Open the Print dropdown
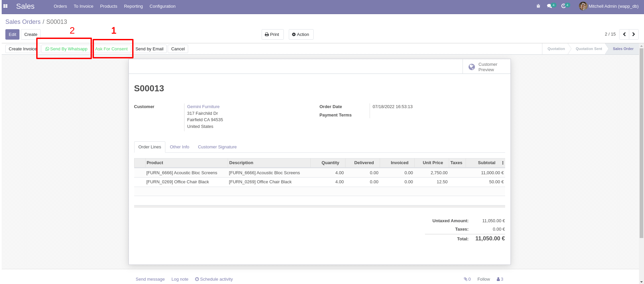This screenshot has height=284, width=644. tap(272, 34)
